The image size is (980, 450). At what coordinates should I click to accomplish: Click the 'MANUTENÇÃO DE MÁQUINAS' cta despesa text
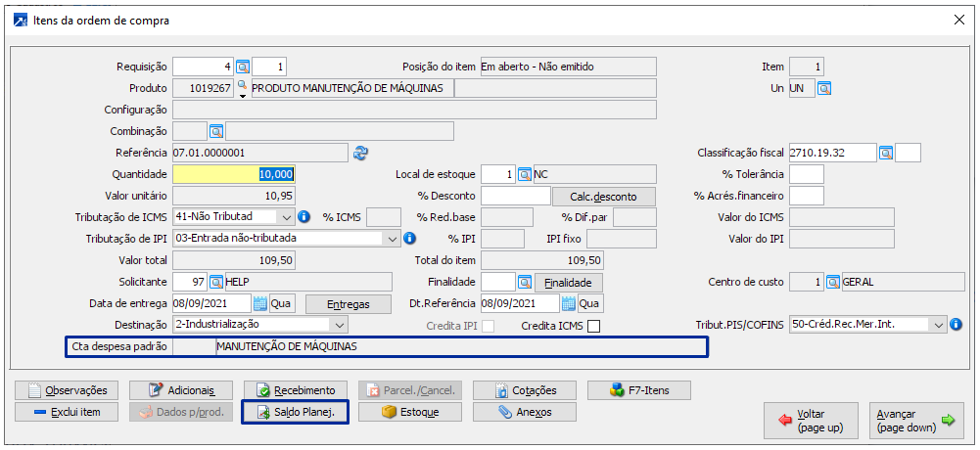[288, 346]
